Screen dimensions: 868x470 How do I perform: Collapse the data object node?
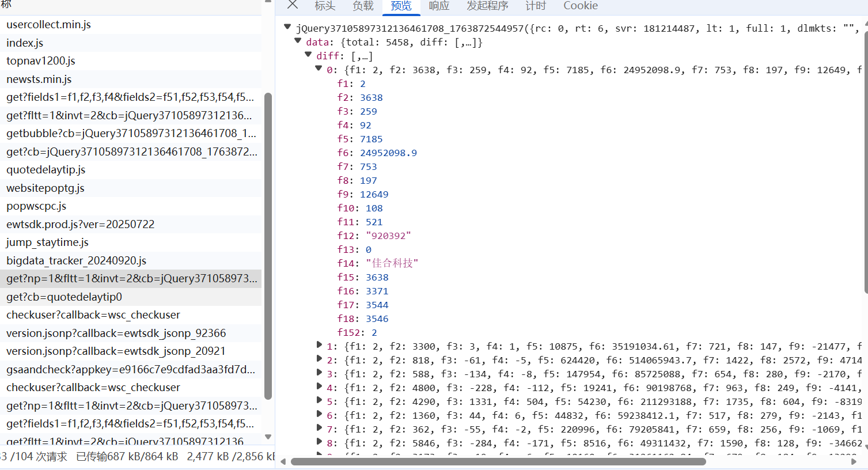tap(298, 41)
